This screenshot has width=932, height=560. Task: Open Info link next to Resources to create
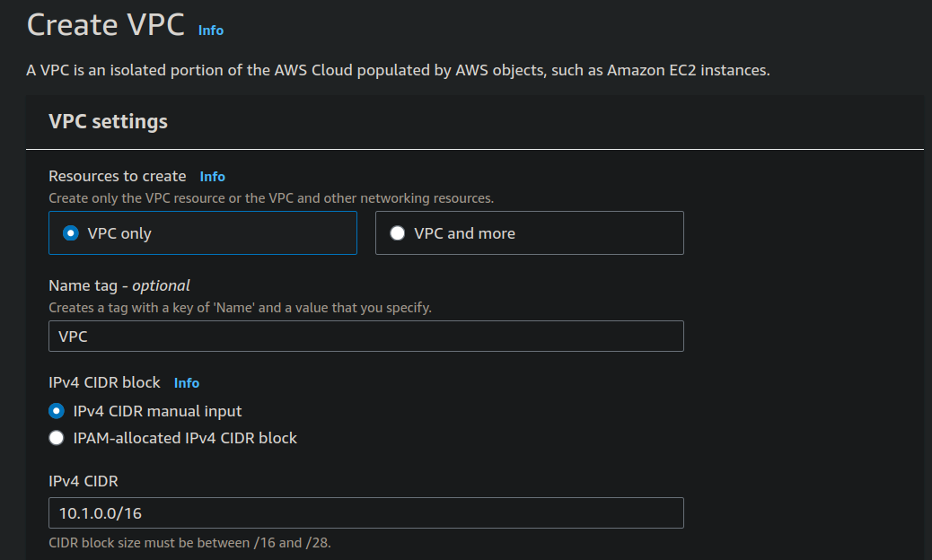(212, 177)
